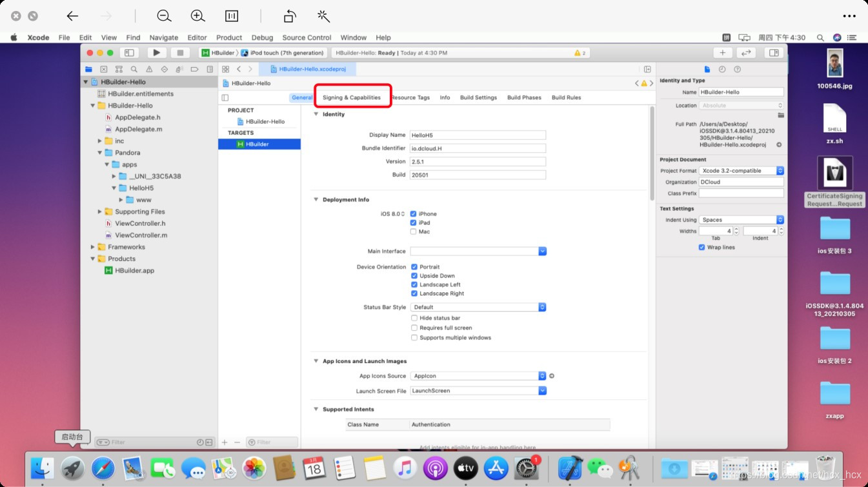Open the Debug navigator
Viewport: 868px width, 487px height.
point(179,69)
